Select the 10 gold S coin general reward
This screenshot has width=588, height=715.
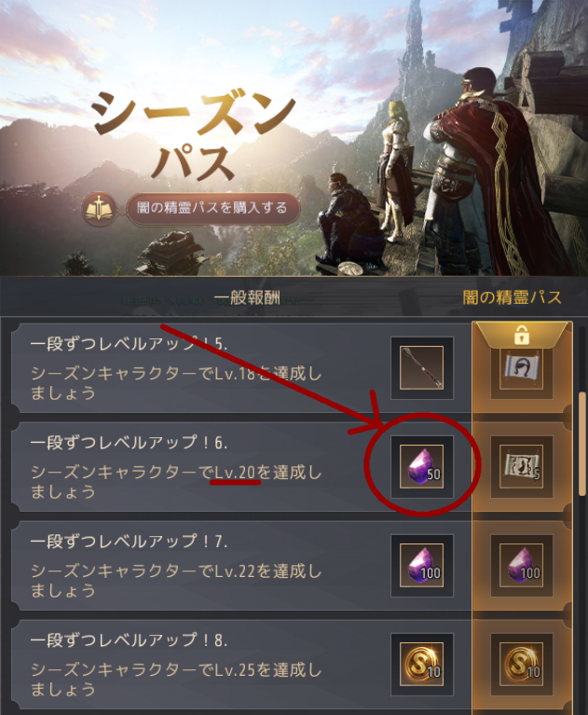[421, 664]
